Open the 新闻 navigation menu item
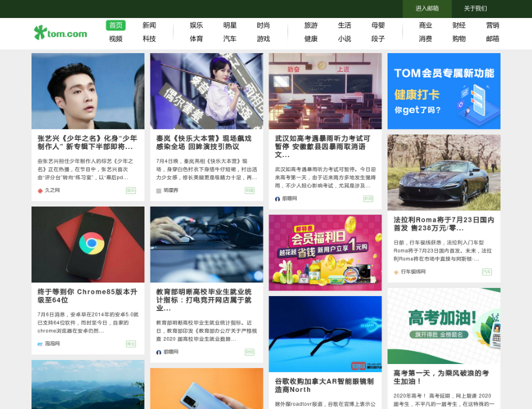 pos(149,25)
